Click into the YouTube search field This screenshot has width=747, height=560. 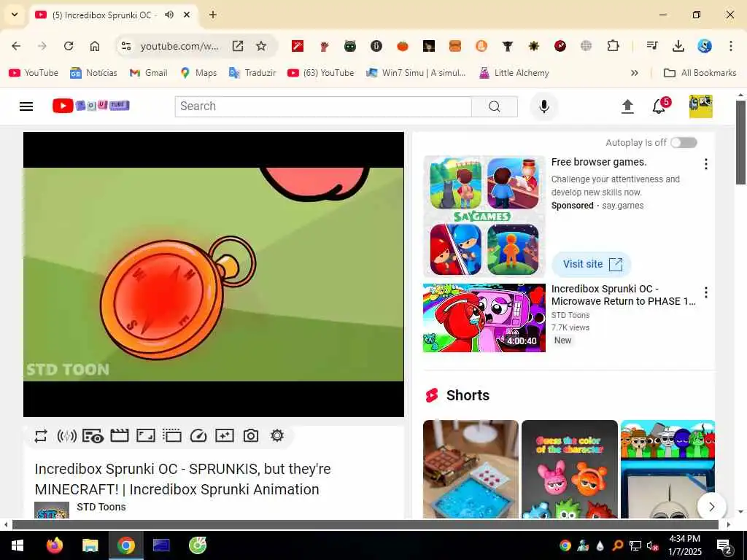pyautogui.click(x=323, y=106)
